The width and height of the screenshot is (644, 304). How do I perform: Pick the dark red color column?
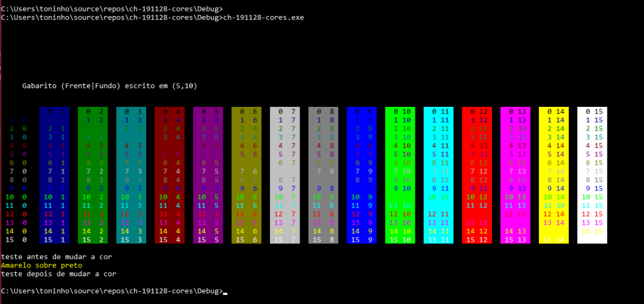point(169,175)
